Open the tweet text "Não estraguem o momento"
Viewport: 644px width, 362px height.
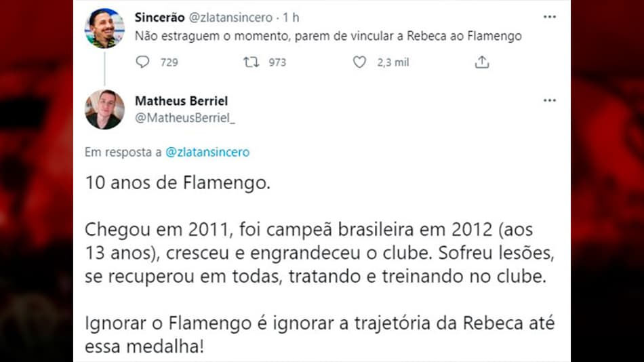[328, 37]
